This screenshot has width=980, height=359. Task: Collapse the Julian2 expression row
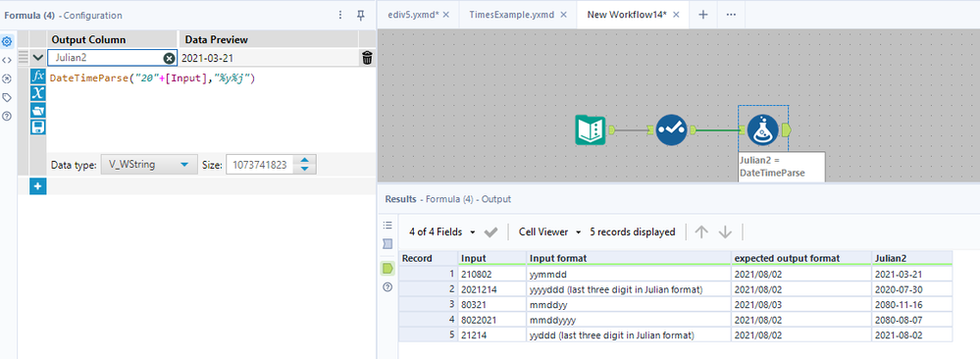pos(37,58)
